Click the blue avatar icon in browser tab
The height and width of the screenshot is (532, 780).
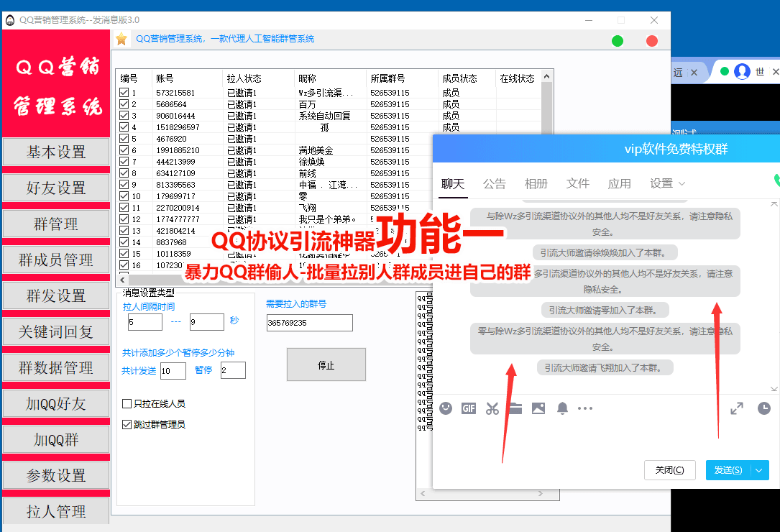point(742,72)
